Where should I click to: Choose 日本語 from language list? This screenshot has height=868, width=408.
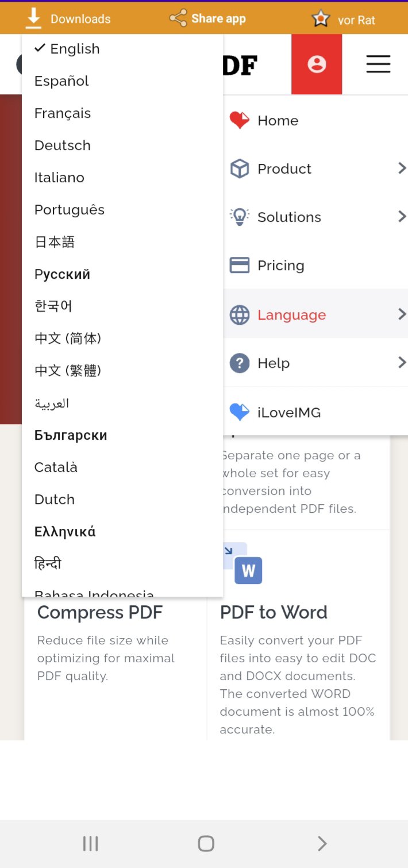point(122,242)
